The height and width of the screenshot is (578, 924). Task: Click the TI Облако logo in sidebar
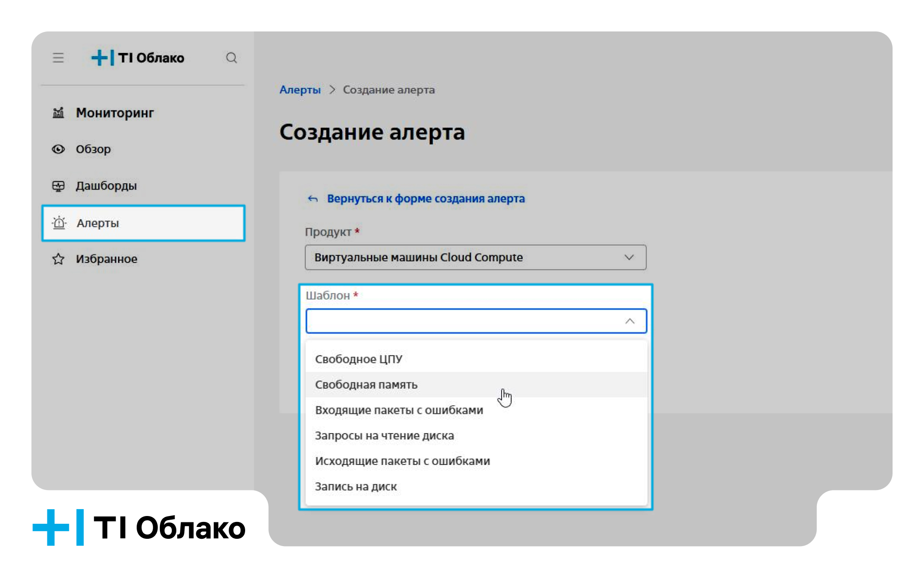click(x=138, y=58)
